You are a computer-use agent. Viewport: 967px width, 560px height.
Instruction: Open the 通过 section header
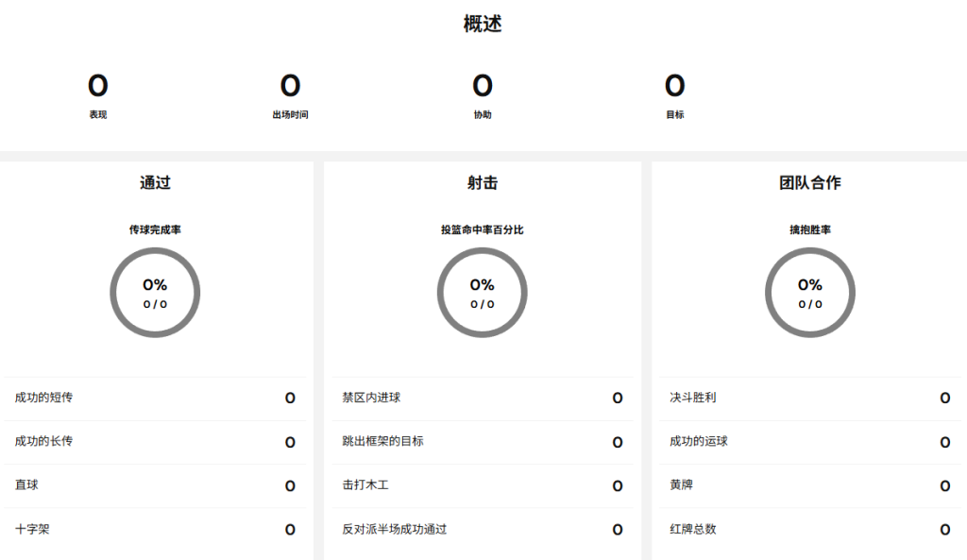click(156, 182)
